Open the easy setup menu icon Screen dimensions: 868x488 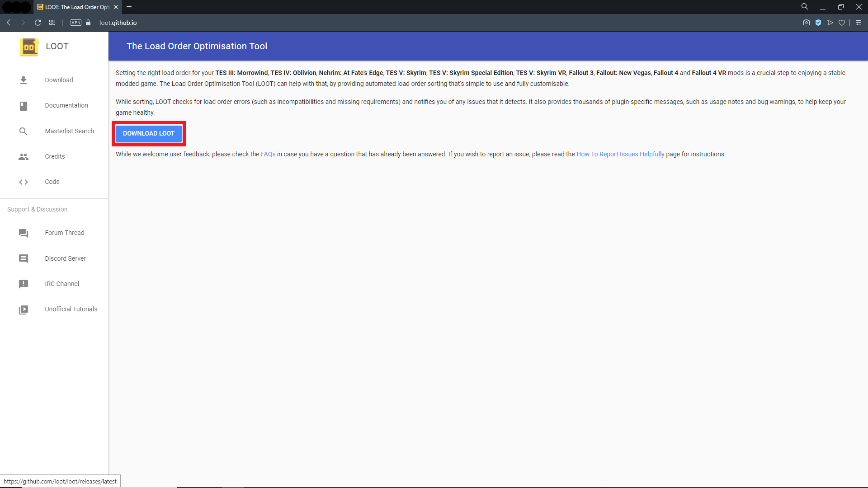pos(859,23)
